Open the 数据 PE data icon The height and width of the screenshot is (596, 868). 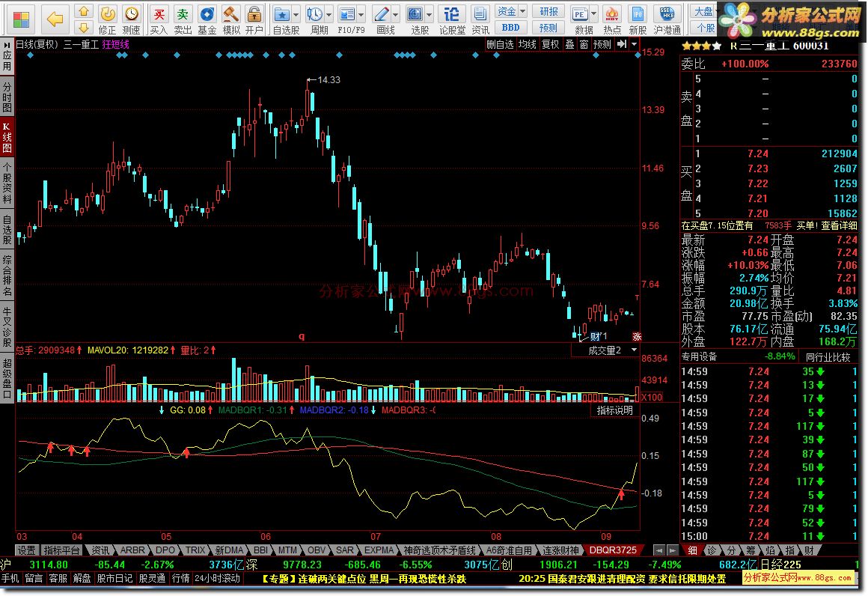580,13
